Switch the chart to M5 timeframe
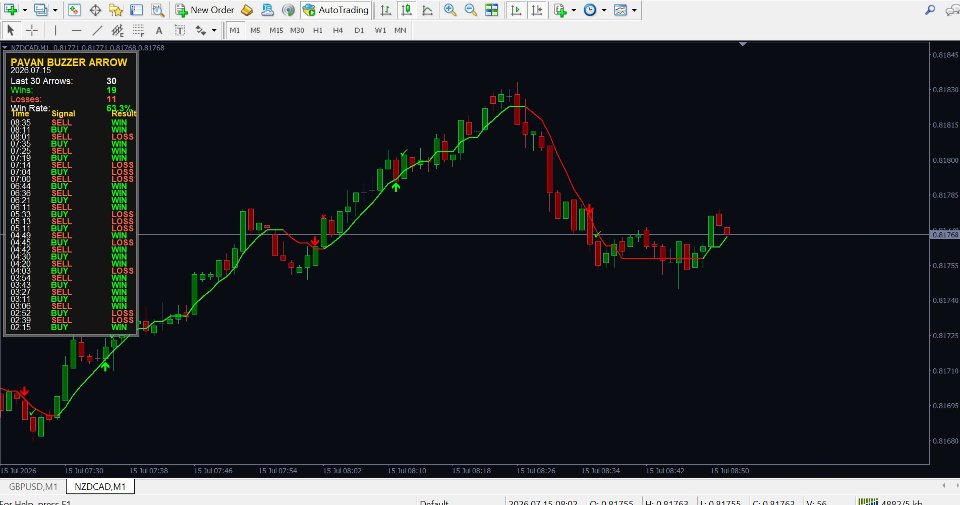The width and height of the screenshot is (960, 505). [255, 30]
